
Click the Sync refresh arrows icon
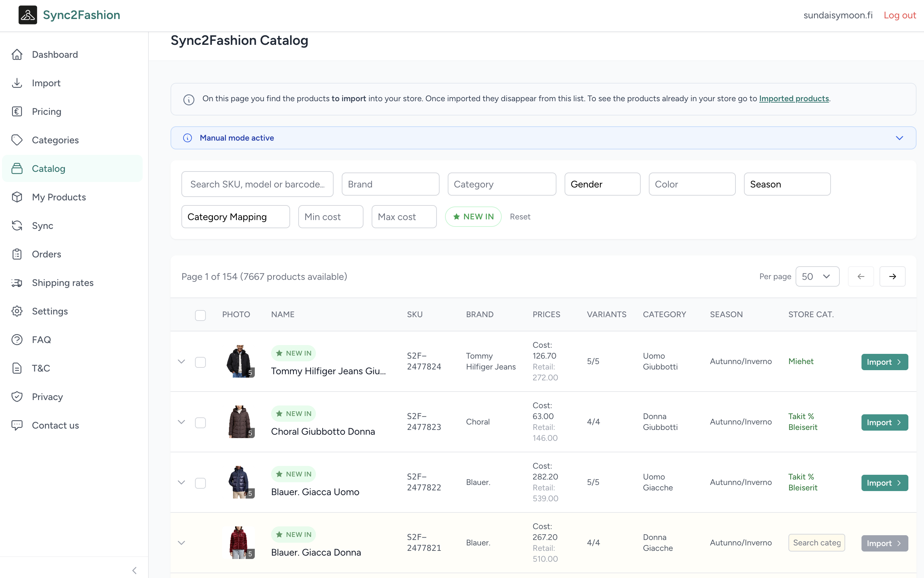[17, 225]
